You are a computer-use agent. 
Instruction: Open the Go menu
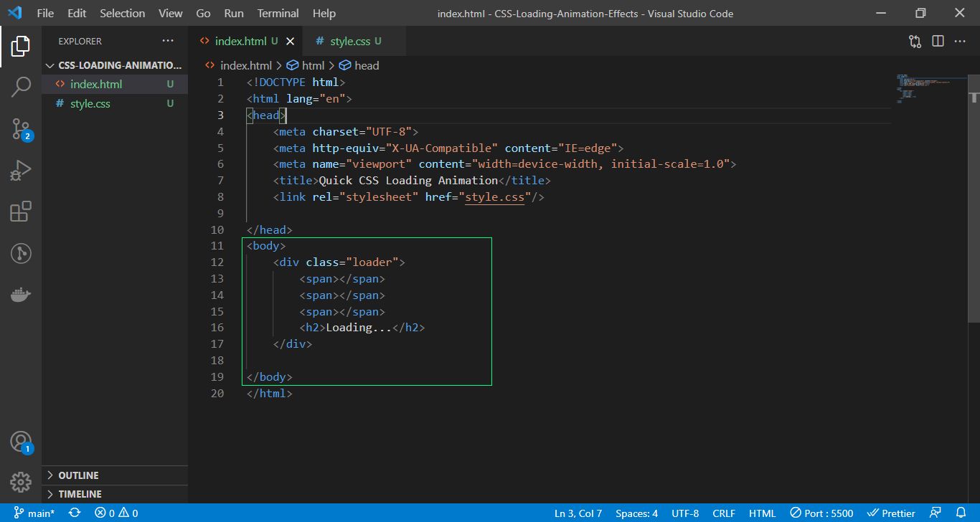[203, 13]
